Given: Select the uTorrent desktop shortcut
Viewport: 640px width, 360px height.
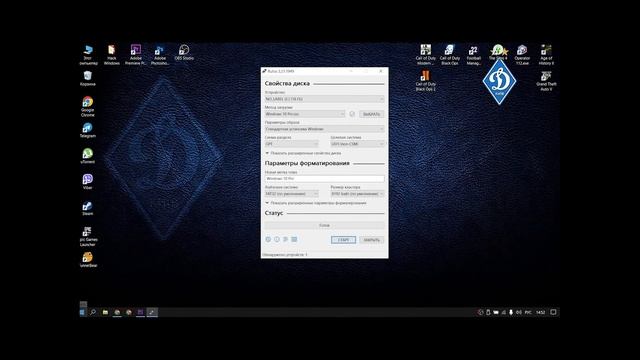Looking at the screenshot, I should 87,156.
